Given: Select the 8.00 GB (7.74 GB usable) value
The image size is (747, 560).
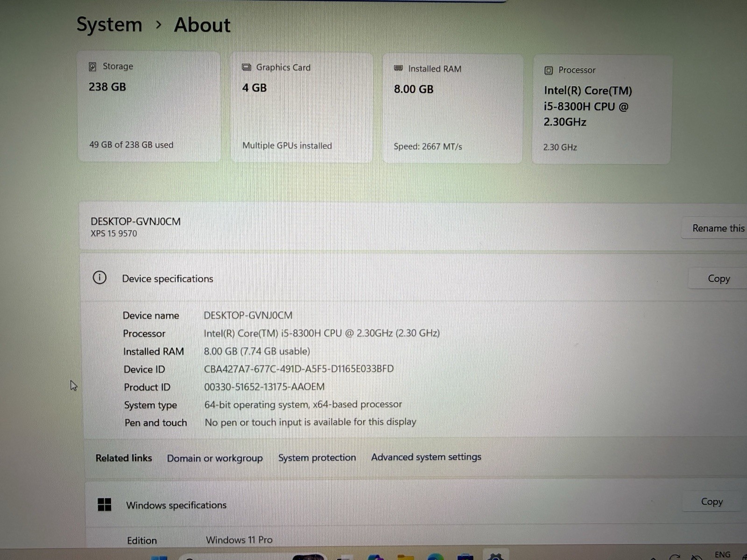Looking at the screenshot, I should point(257,351).
